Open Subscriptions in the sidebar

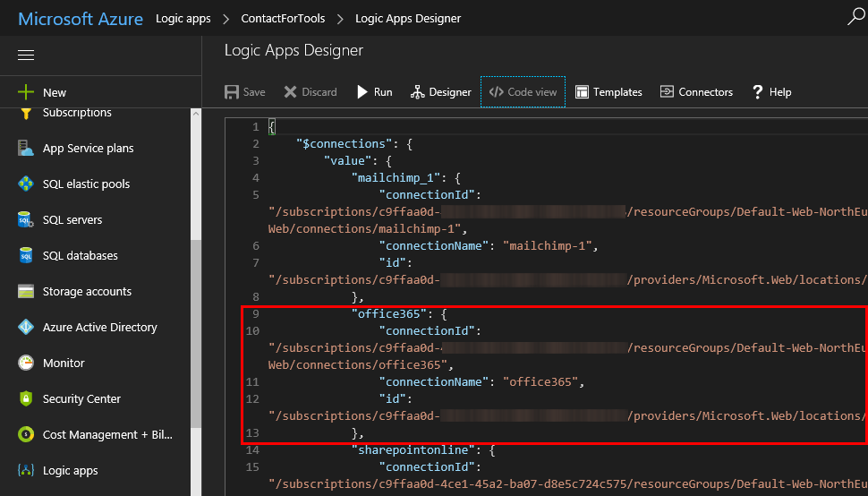[77, 113]
